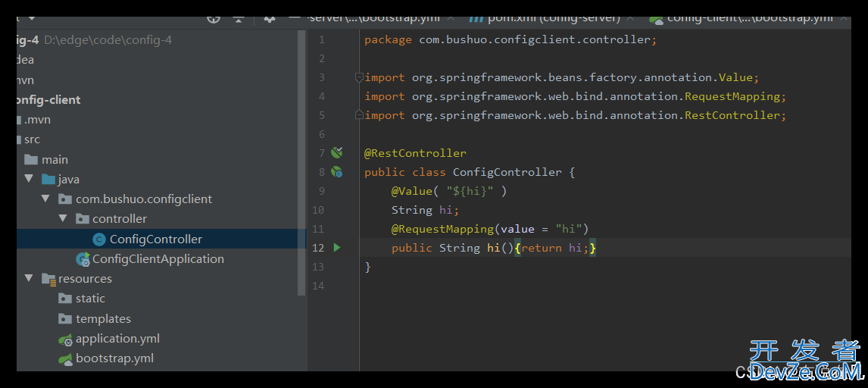Select the .mvn folder under config-client

click(161, 120)
